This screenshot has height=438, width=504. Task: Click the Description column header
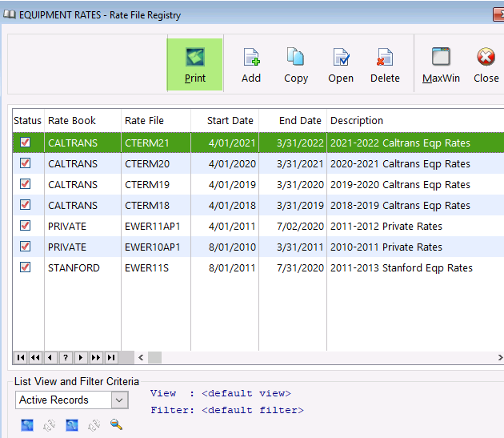(x=415, y=121)
